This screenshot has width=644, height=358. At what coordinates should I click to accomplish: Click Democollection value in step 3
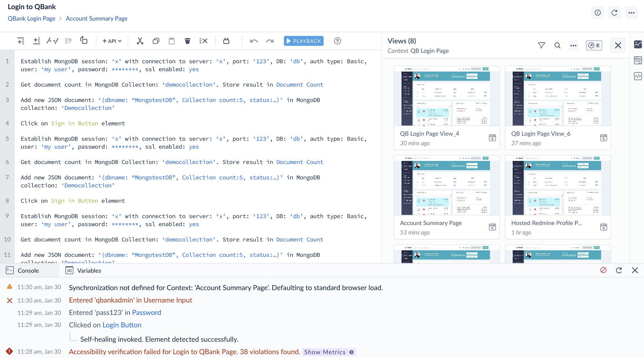(x=88, y=108)
